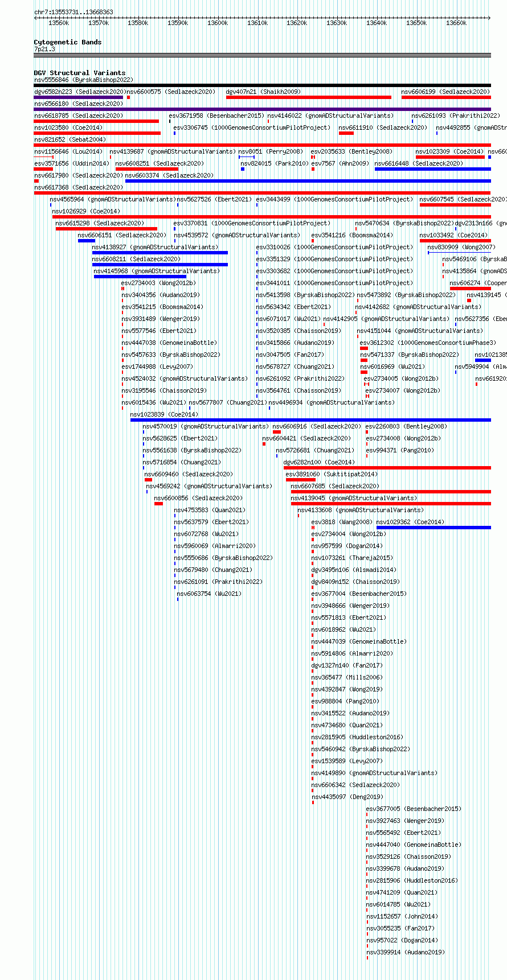Select esv3612302 (1000GenomesConsortiumPhase3) label
507x980 pixels.
(x=428, y=343)
